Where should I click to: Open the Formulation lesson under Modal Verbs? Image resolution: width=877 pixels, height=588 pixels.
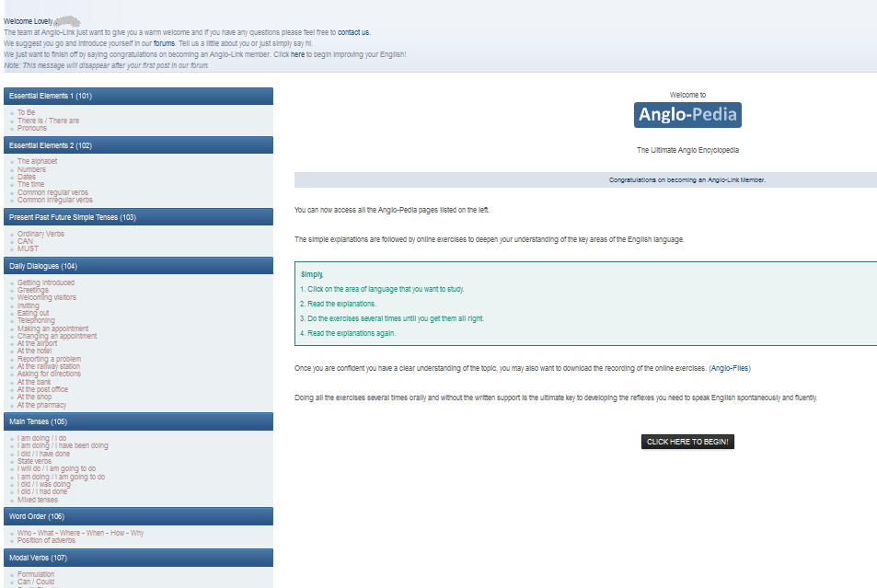pyautogui.click(x=36, y=574)
